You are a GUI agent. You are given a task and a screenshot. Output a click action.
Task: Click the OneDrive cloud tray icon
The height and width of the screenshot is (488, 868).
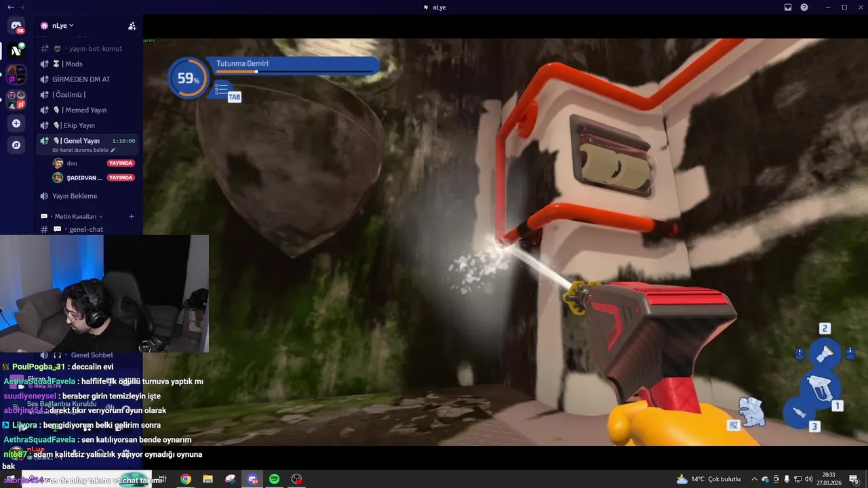(x=765, y=479)
